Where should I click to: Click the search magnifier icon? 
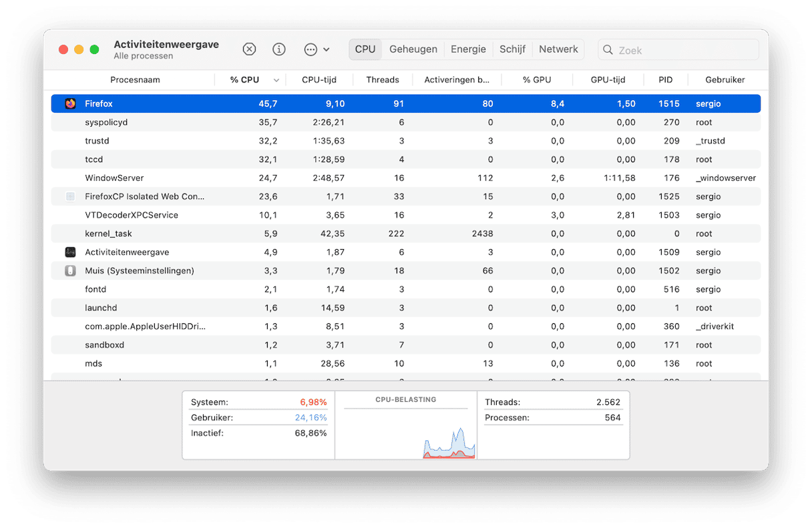[608, 50]
